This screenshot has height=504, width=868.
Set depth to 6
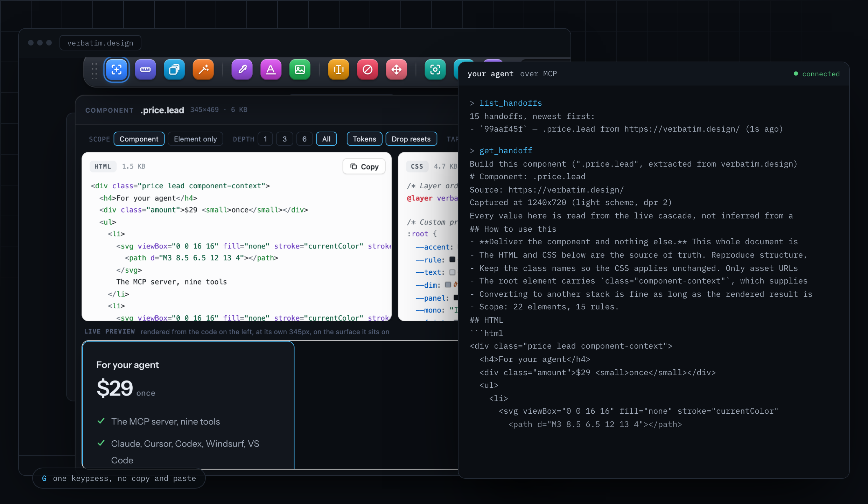pyautogui.click(x=304, y=139)
